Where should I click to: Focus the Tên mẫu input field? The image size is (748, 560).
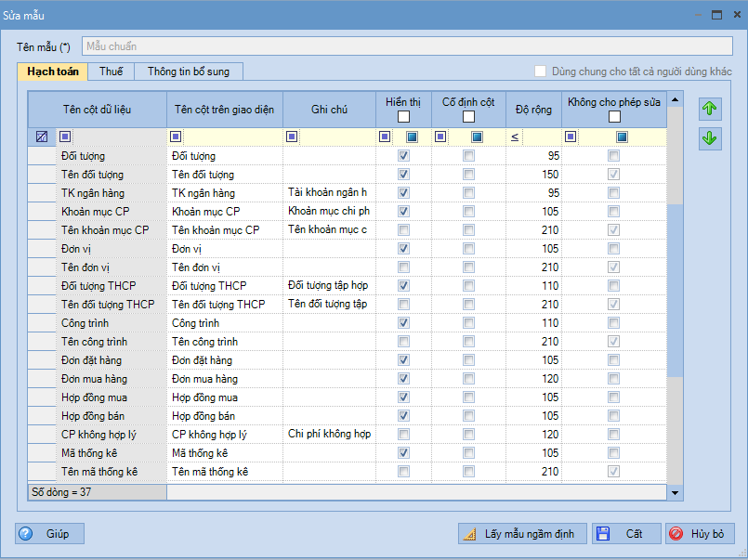coord(407,46)
